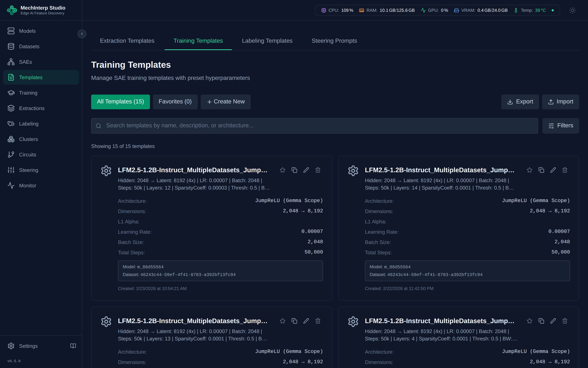Click the GPU usage indicator
588x368 pixels.
coord(434,10)
